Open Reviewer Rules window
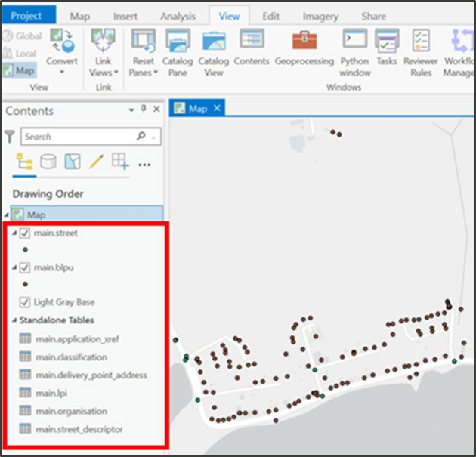The width and height of the screenshot is (476, 457). [x=421, y=53]
